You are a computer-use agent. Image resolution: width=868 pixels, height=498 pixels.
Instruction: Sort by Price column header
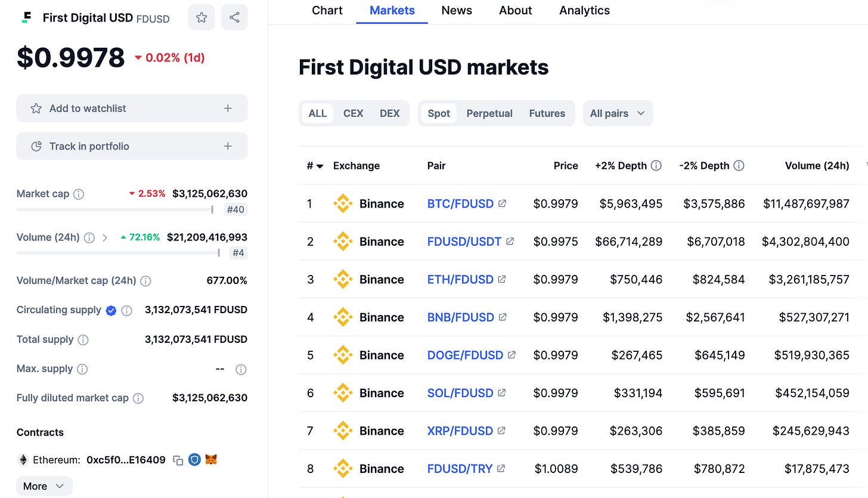point(566,166)
